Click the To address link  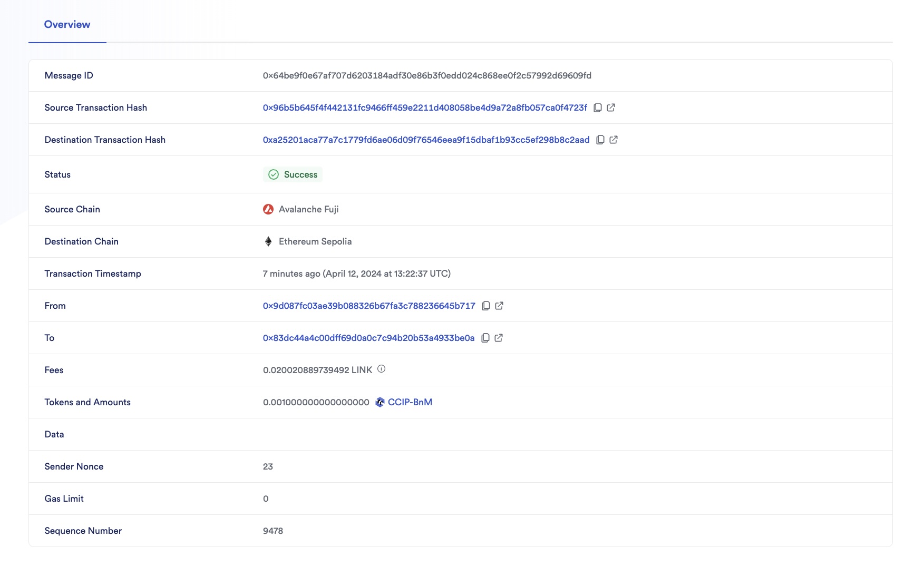[x=368, y=338]
